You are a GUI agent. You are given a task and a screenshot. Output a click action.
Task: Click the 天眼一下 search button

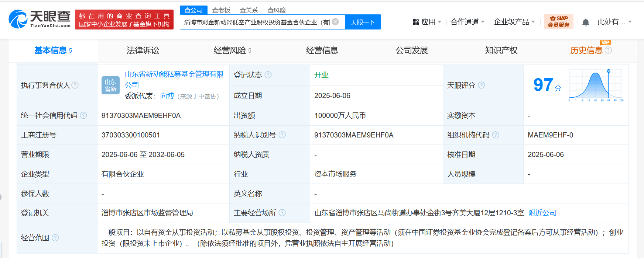[363, 22]
